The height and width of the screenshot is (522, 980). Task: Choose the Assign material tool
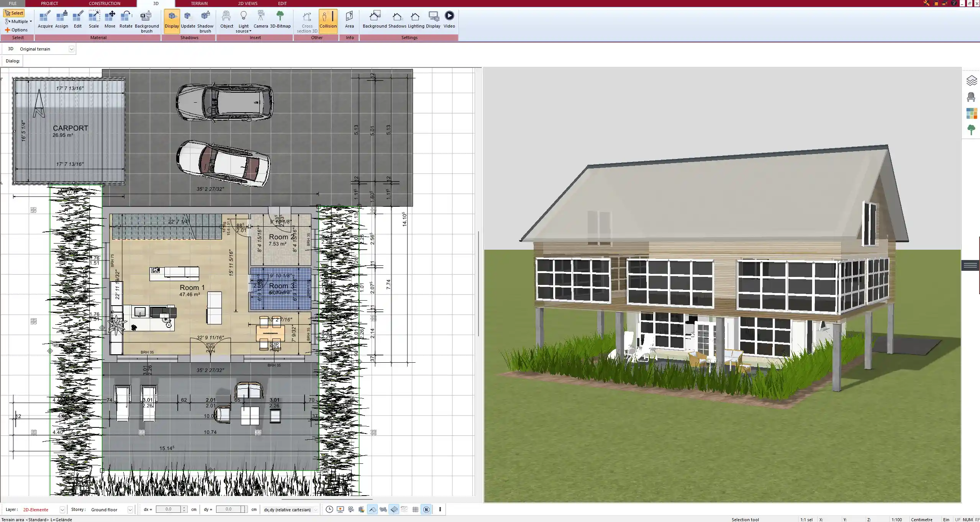(61, 20)
